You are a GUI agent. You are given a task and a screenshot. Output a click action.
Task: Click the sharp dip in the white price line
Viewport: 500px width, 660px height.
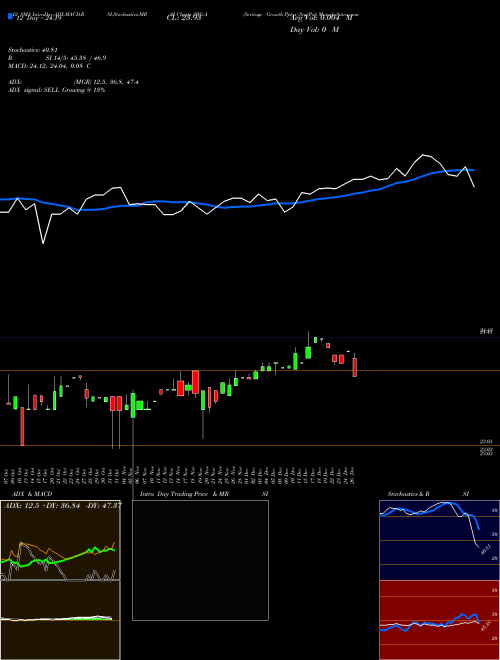(43, 242)
